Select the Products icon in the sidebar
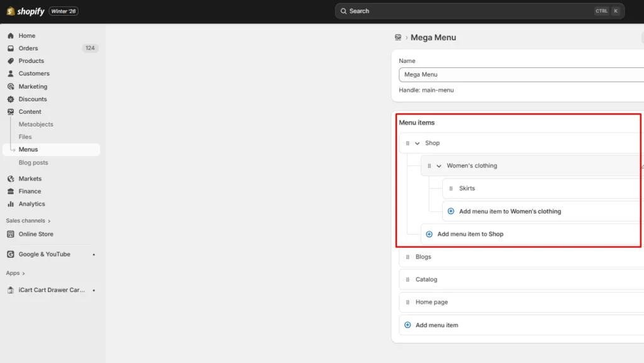Image resolution: width=644 pixels, height=363 pixels. pyautogui.click(x=11, y=60)
